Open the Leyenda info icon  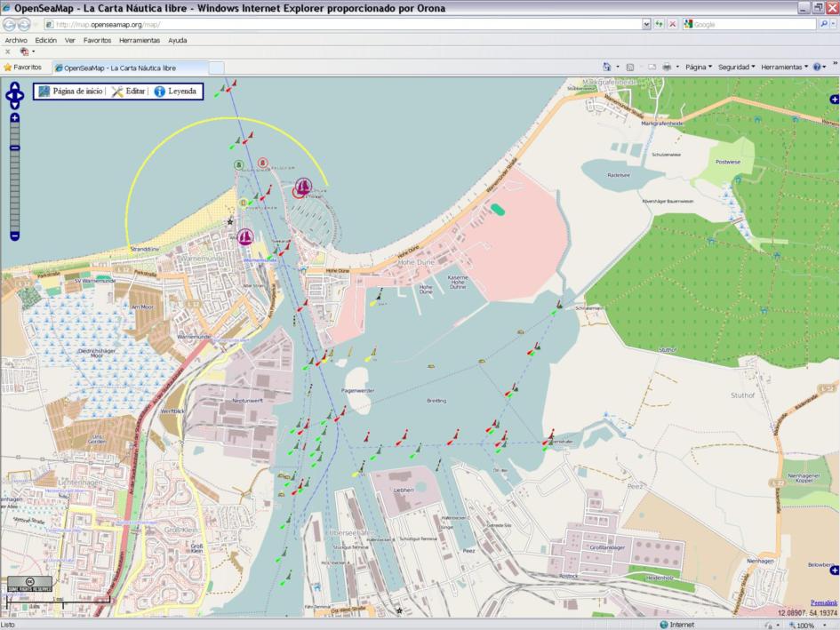click(160, 91)
